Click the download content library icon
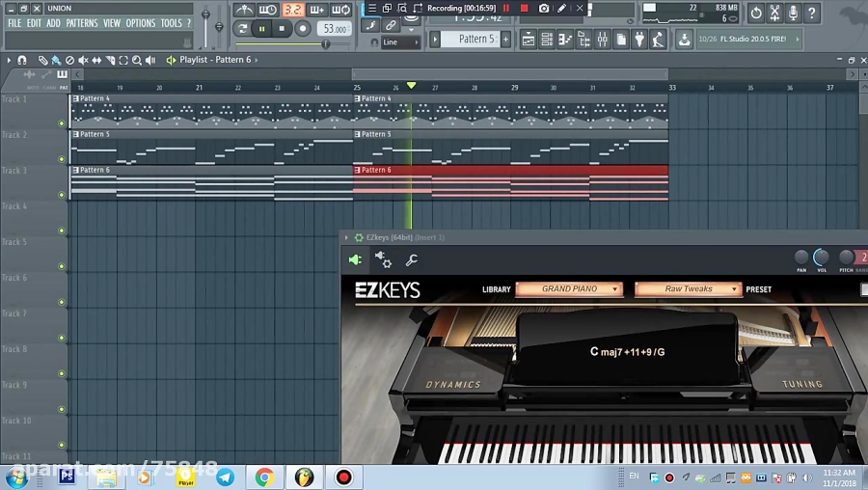 [x=684, y=40]
